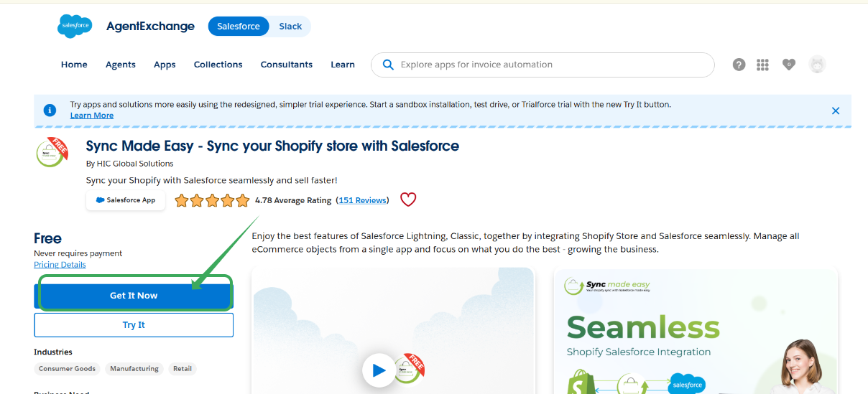Screen dimensions: 868x394
Task: Select the Manufacturing industry tag
Action: pyautogui.click(x=134, y=369)
